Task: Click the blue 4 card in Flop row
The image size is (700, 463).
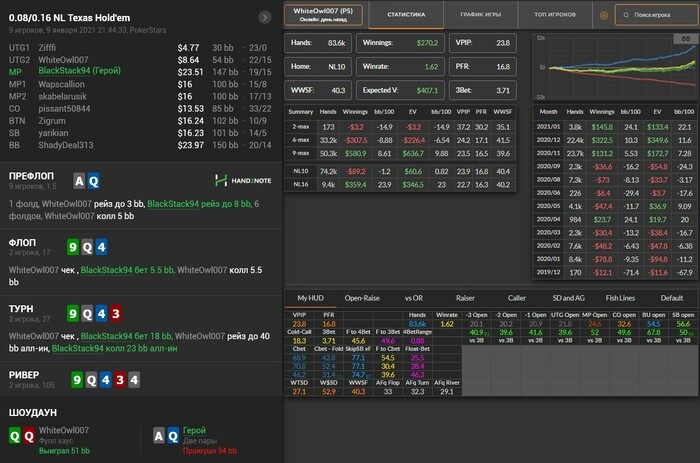Action: pyautogui.click(x=101, y=247)
